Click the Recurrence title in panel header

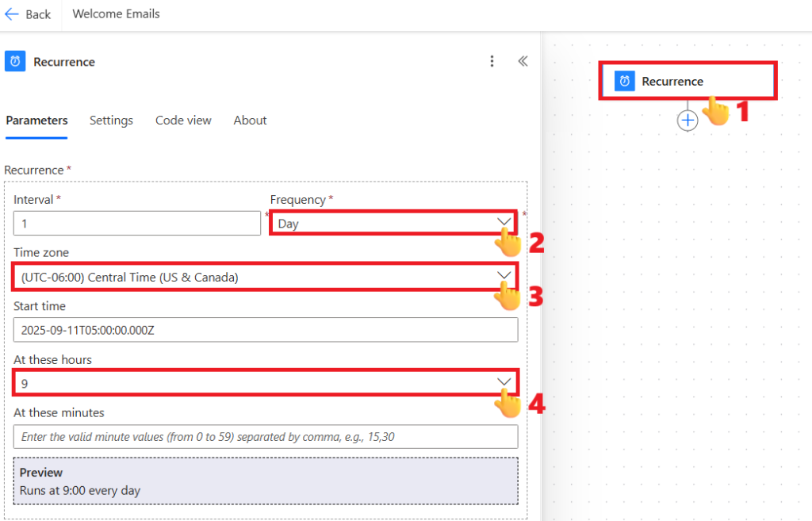click(x=64, y=62)
